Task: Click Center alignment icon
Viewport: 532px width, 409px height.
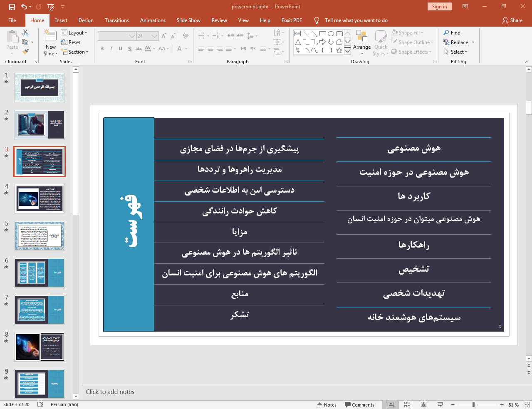Action: pos(210,49)
